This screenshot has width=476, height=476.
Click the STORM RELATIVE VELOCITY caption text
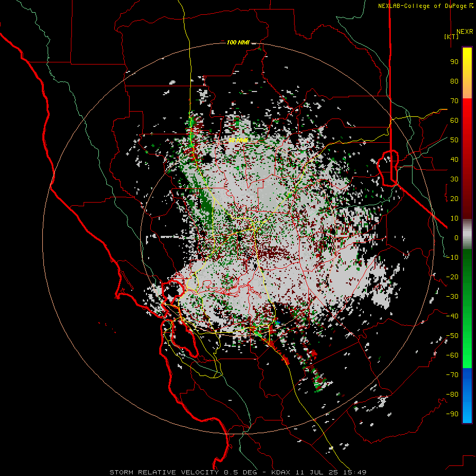(x=164, y=472)
